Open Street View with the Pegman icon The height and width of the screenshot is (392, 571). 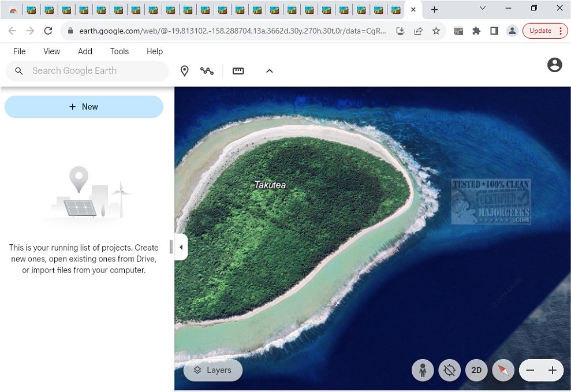click(x=423, y=370)
